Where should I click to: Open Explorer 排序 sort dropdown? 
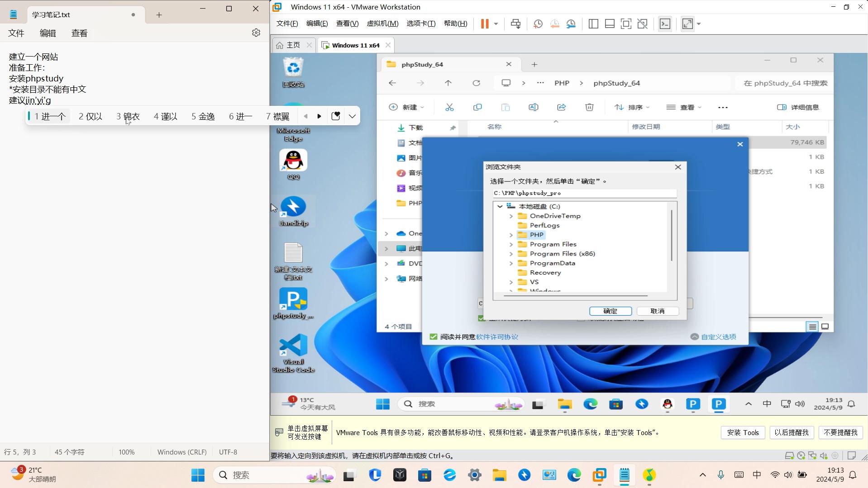tap(632, 107)
